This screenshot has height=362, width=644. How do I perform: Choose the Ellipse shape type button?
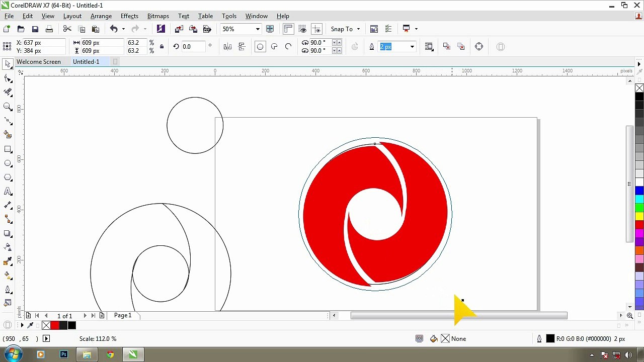click(260, 47)
